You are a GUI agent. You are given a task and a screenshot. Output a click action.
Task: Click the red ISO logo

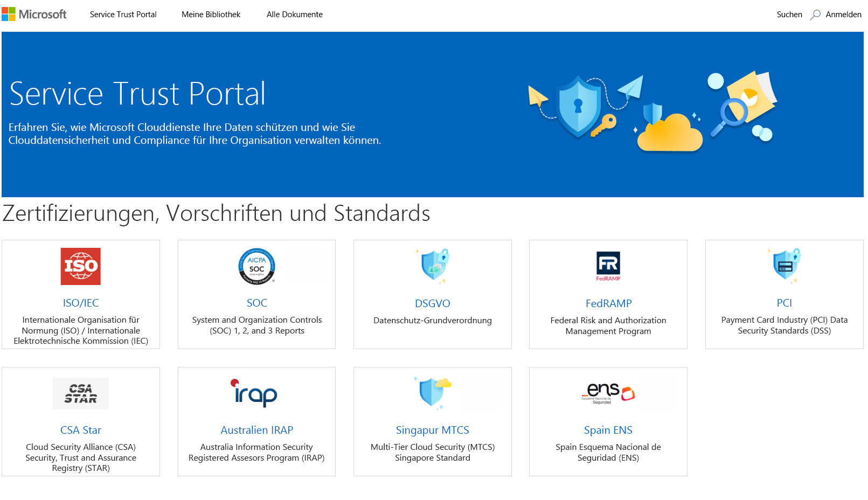(81, 266)
